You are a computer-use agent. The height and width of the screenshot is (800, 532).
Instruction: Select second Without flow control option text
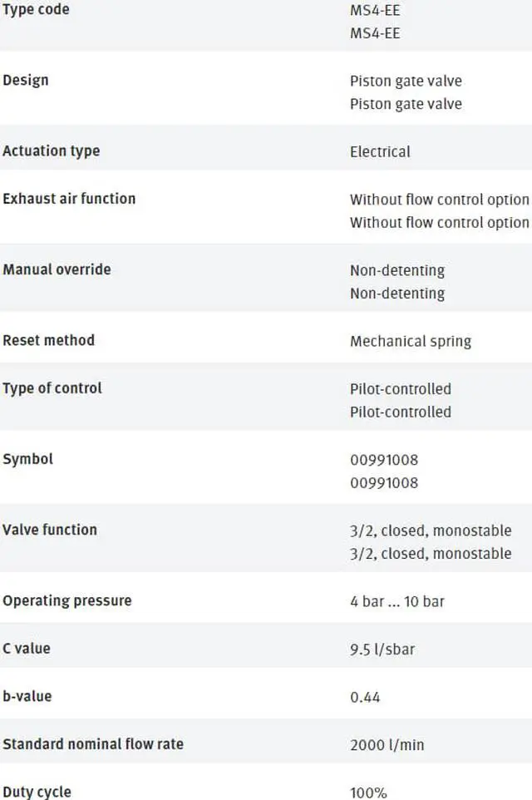pos(440,223)
